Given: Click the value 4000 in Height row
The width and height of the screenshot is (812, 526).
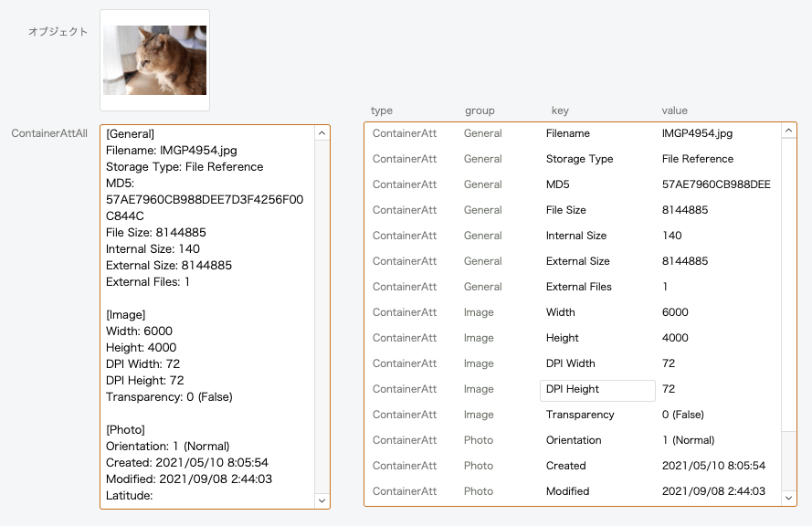Looking at the screenshot, I should click(675, 338).
